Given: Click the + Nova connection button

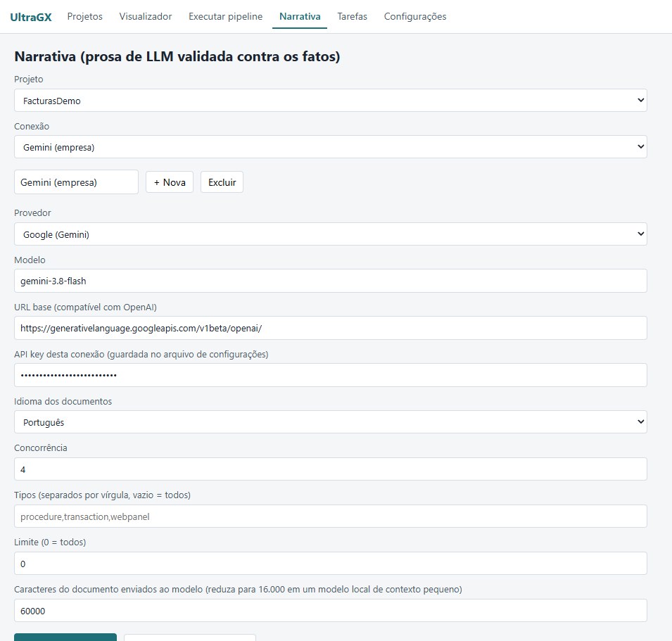Looking at the screenshot, I should (x=170, y=182).
